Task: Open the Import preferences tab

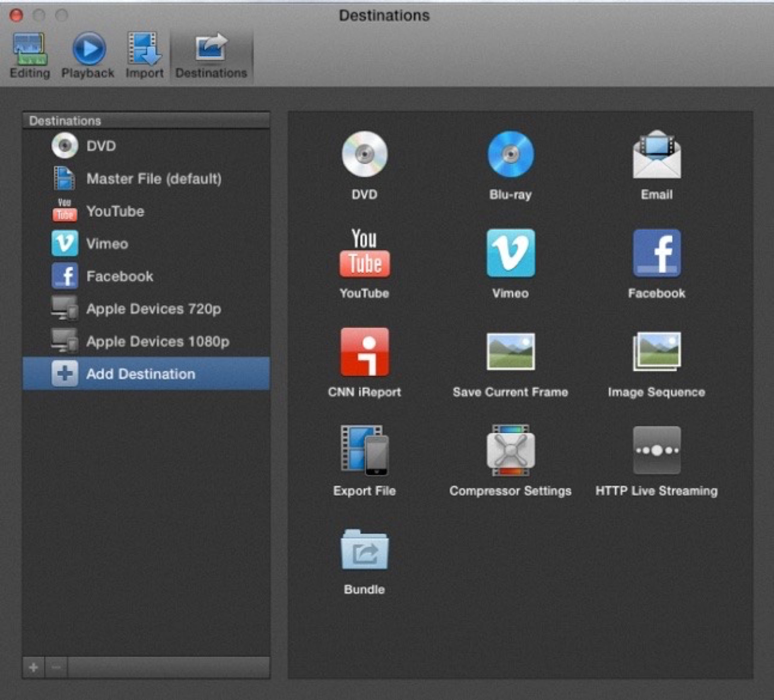Action: pos(144,55)
